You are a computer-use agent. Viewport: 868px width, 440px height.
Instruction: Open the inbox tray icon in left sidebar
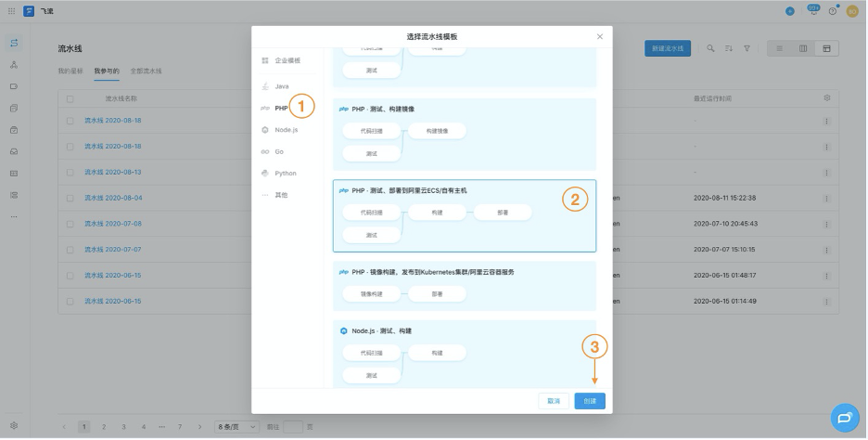(x=14, y=152)
